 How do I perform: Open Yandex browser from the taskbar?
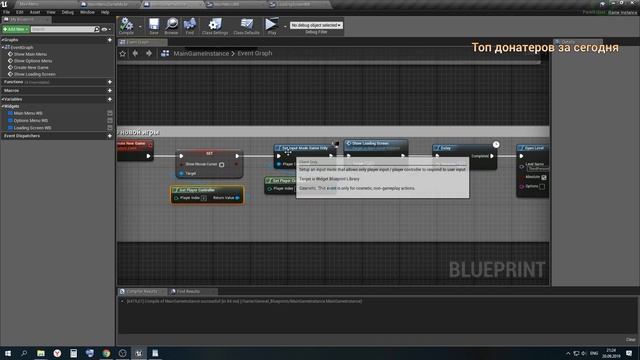point(57,353)
